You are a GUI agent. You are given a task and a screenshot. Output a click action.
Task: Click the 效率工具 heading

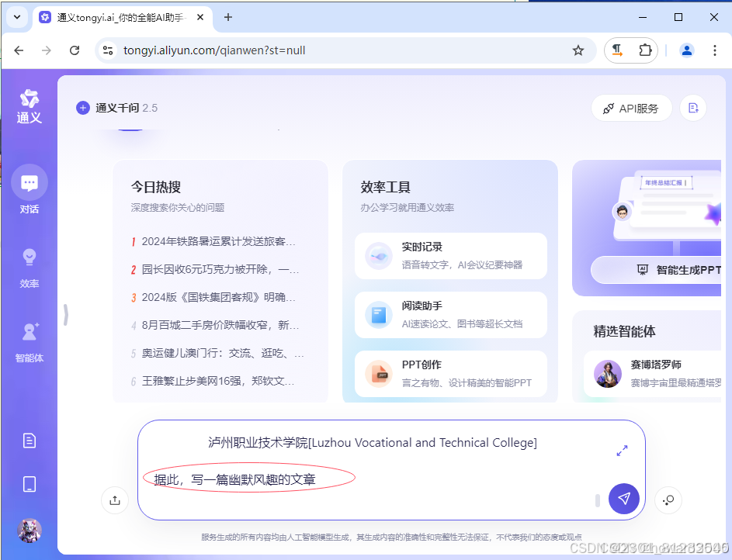[385, 187]
